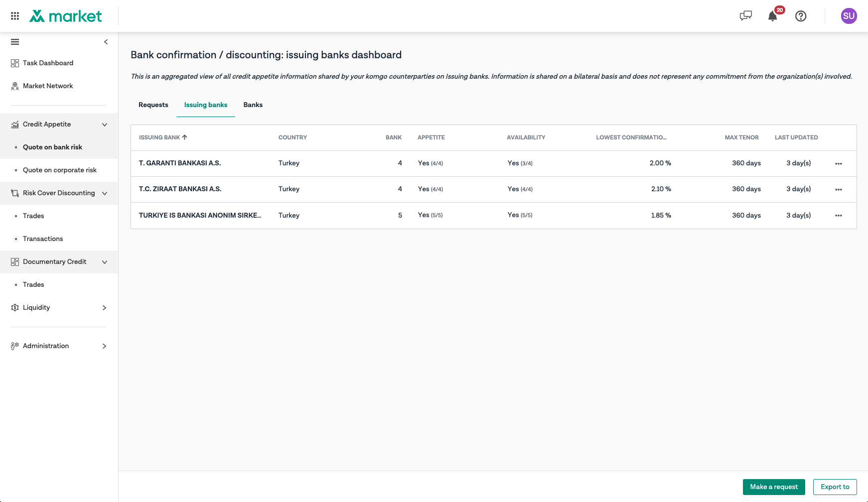Open the apps grid launcher icon
This screenshot has width=868, height=502.
(x=15, y=16)
